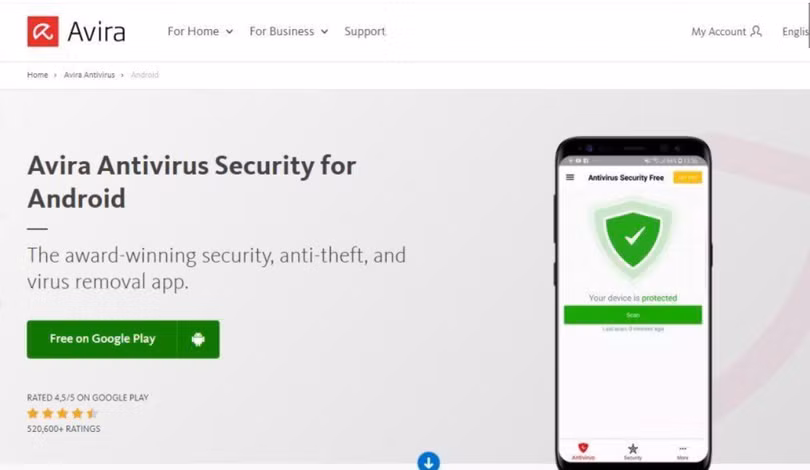This screenshot has height=470, width=810.
Task: Open the Support menu item
Action: coord(365,32)
